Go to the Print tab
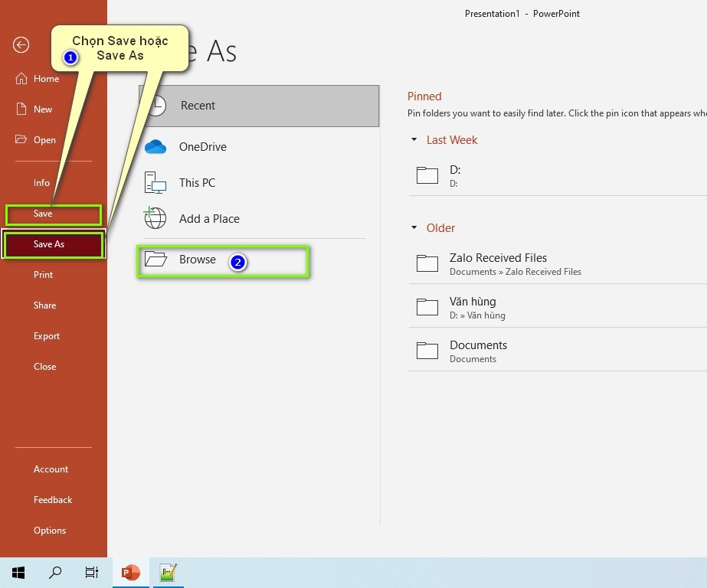707x588 pixels. click(44, 275)
